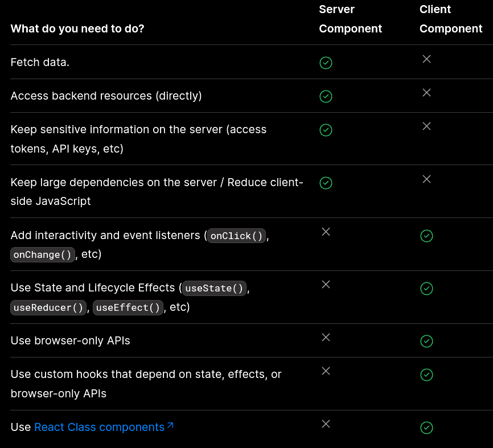
Task: Click Server cross for Use State and Lifecycle
Action: tap(326, 284)
